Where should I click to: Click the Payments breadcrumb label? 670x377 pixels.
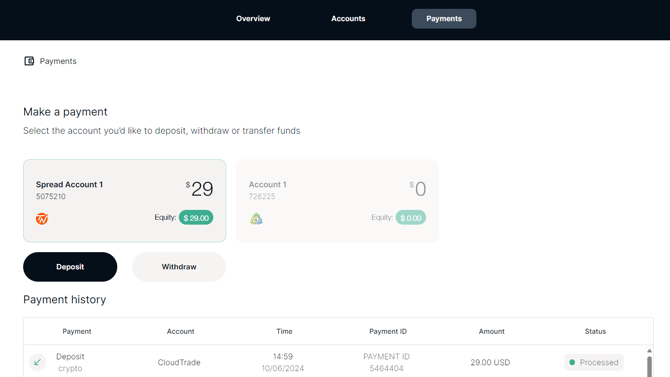[58, 61]
